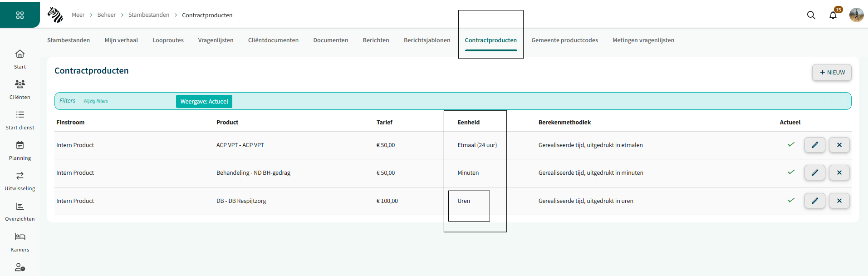Screen dimensions: 868x276
Task: Go to Start in sidebar
Action: 20,59
